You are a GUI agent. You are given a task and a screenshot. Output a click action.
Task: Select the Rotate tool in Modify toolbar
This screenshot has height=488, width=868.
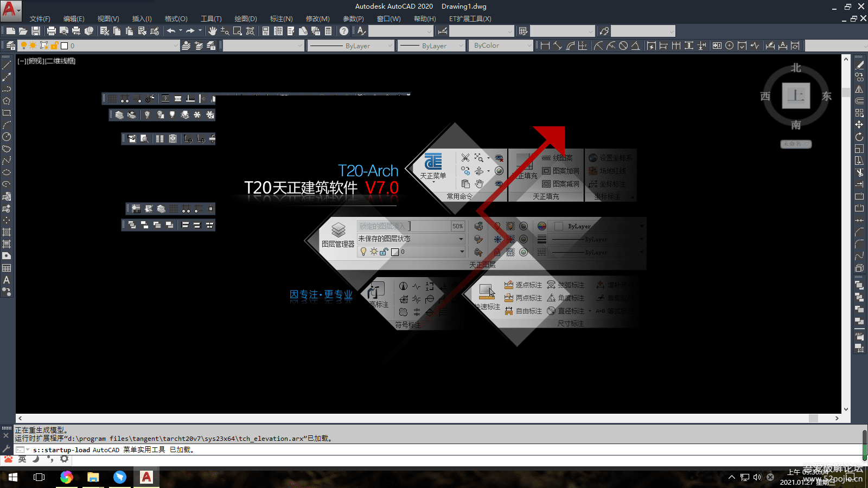point(859,137)
